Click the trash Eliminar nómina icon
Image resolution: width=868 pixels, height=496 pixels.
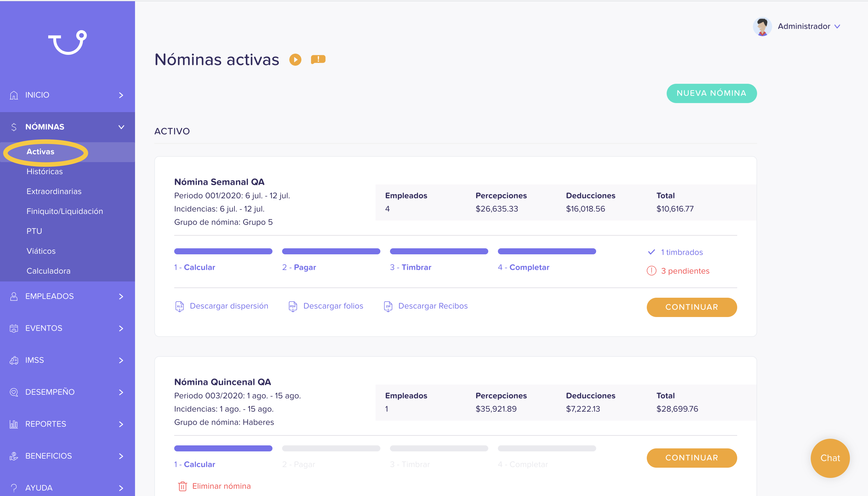pyautogui.click(x=183, y=486)
